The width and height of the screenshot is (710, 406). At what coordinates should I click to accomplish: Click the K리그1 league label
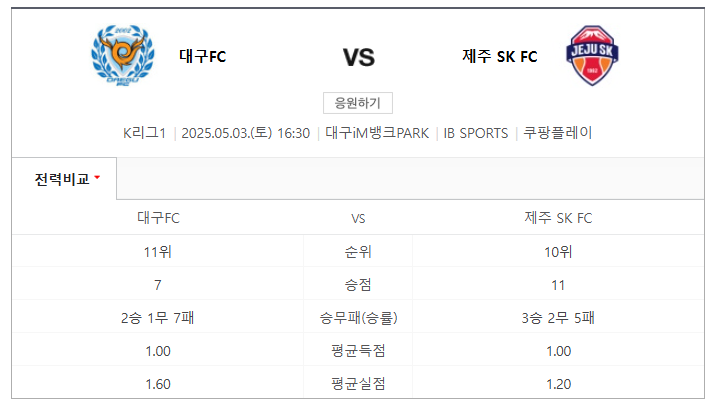coord(144,133)
